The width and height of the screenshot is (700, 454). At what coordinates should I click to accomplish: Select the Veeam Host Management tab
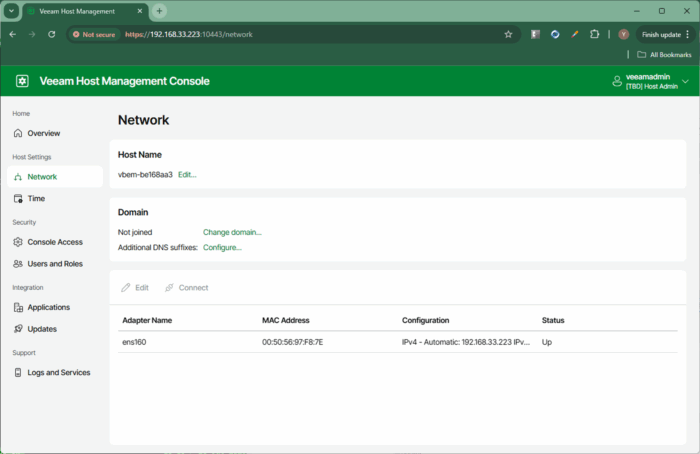tap(85, 12)
